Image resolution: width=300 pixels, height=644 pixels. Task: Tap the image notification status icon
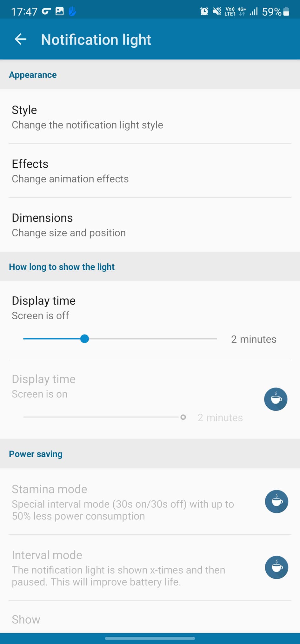click(59, 12)
